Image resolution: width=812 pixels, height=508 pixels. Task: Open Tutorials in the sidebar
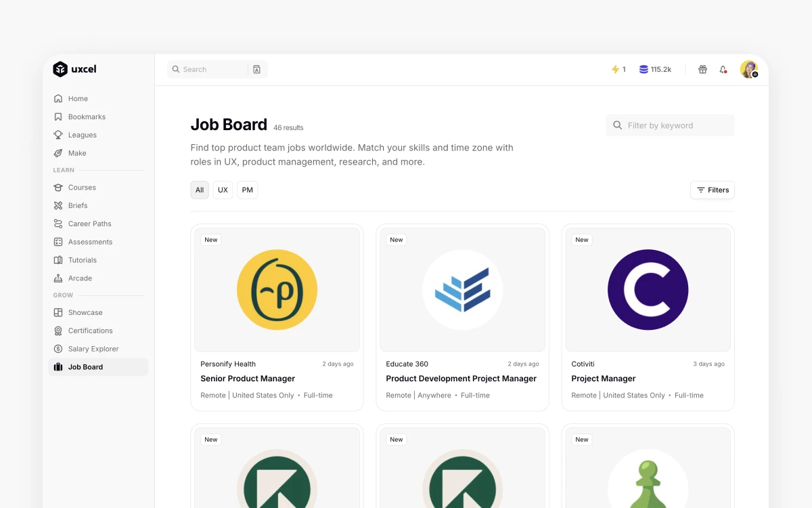click(x=98, y=260)
